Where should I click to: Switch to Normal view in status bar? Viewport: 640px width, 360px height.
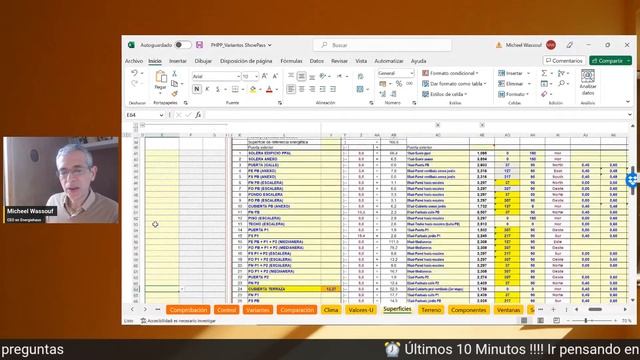pos(524,321)
